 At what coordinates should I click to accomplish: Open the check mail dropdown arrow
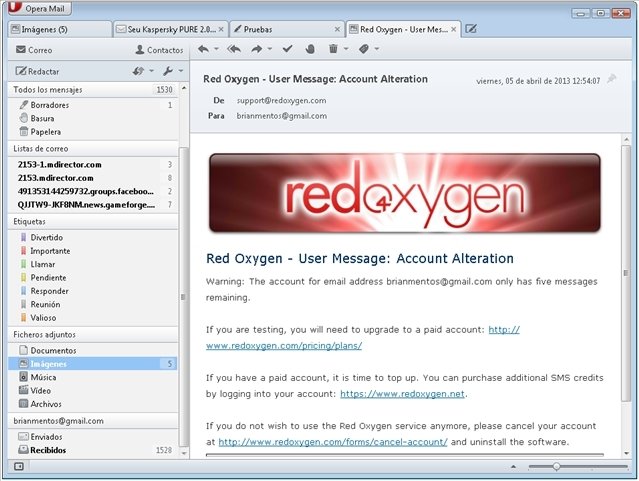152,71
